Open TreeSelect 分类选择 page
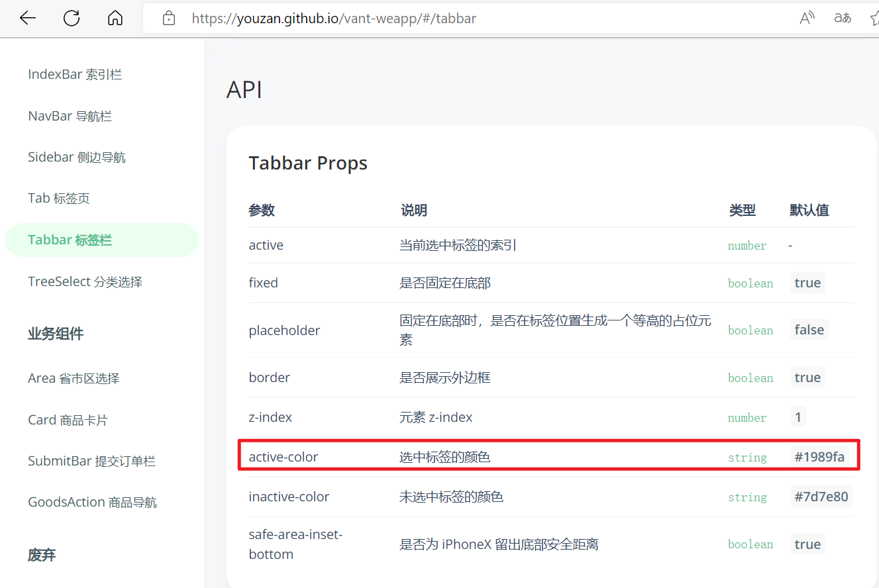 click(85, 281)
